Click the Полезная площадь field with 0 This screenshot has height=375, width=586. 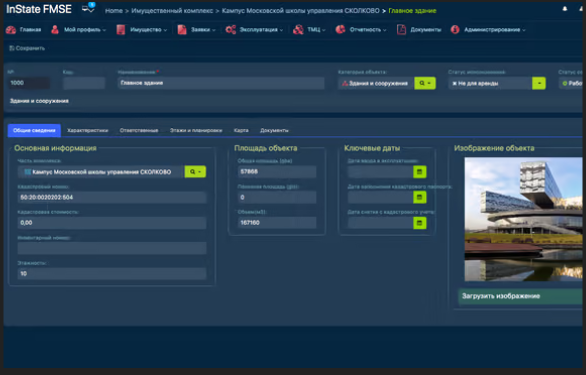(277, 197)
